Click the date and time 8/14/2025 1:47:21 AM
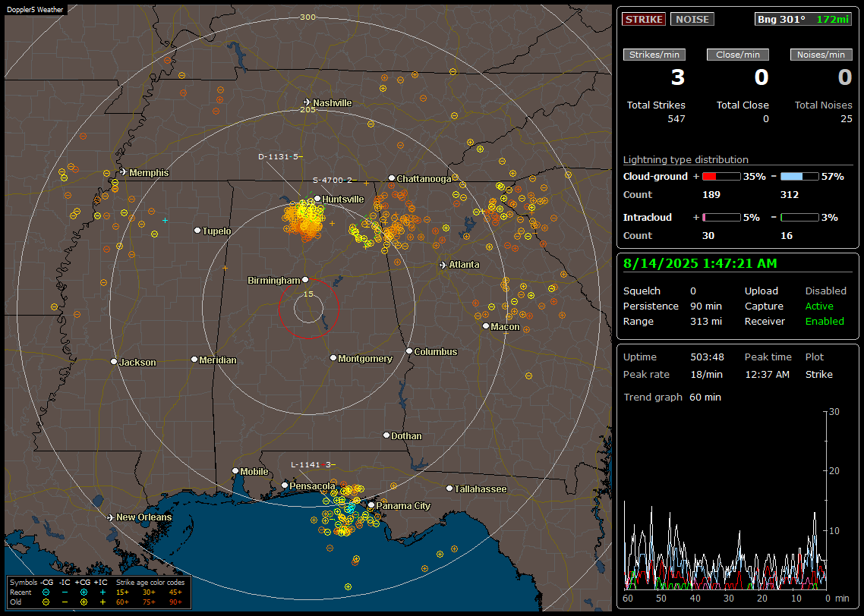 [x=700, y=264]
